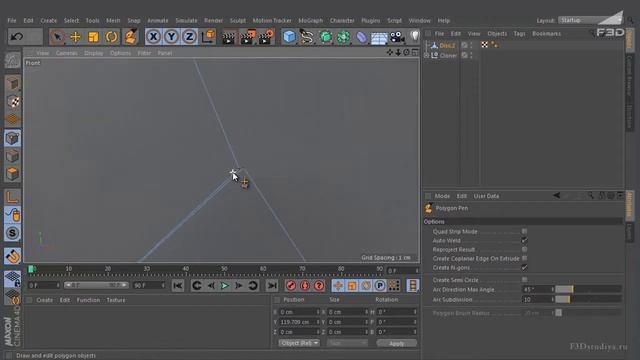Uncheck Create N-gons checkbox

(524, 267)
